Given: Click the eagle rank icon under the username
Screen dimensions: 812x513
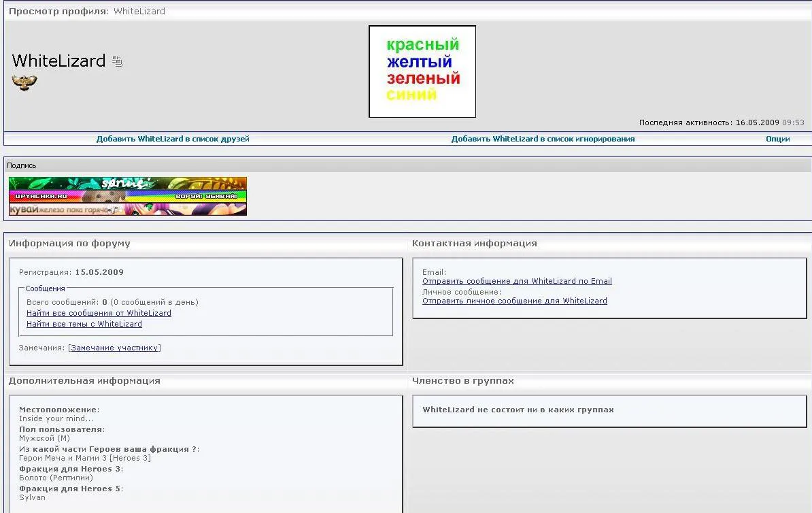Looking at the screenshot, I should [x=24, y=83].
